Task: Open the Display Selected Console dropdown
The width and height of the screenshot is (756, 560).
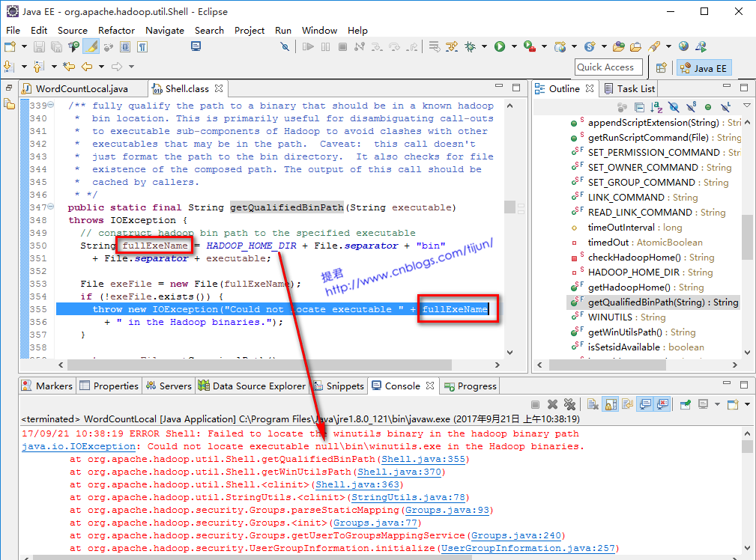Action: tap(717, 404)
